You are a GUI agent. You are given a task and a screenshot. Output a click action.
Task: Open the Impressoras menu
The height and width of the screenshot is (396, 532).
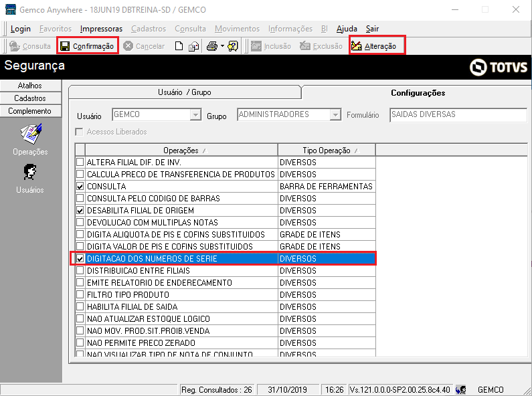point(101,29)
